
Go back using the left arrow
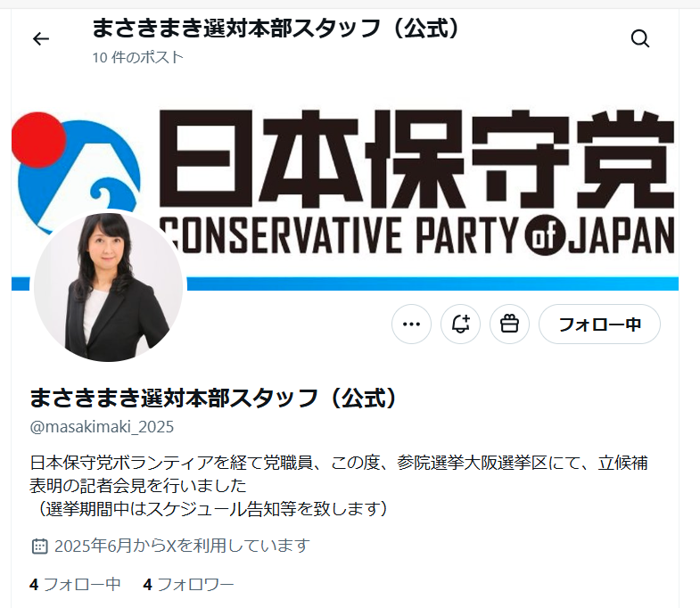click(41, 39)
